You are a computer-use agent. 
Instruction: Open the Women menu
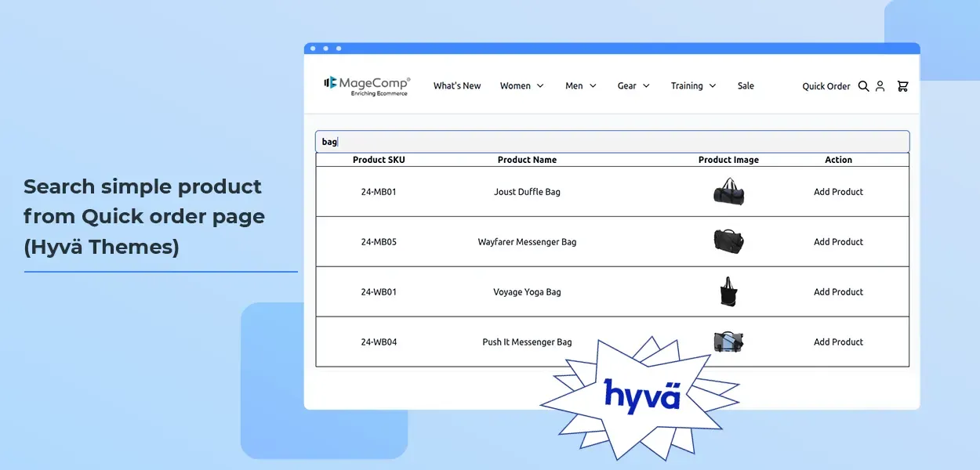pyautogui.click(x=515, y=86)
